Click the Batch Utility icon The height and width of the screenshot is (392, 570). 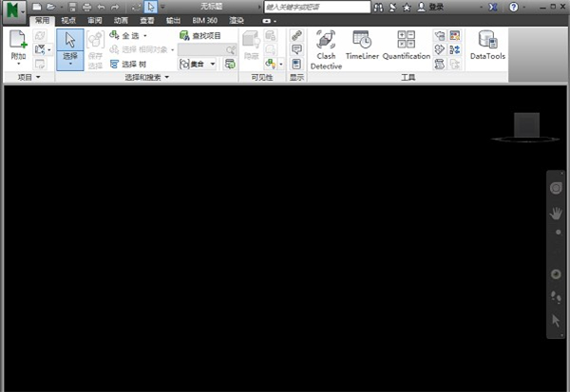(x=455, y=49)
